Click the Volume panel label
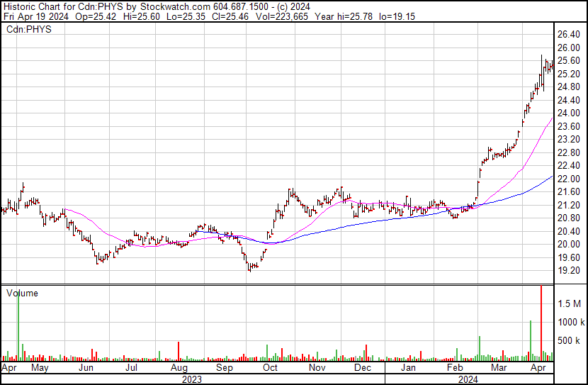The height and width of the screenshot is (385, 588). tap(22, 293)
